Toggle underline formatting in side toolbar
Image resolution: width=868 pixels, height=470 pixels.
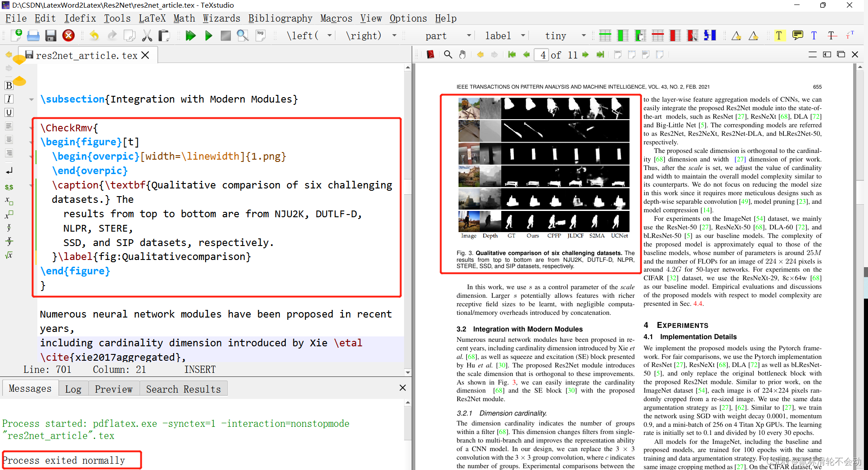pyautogui.click(x=9, y=112)
